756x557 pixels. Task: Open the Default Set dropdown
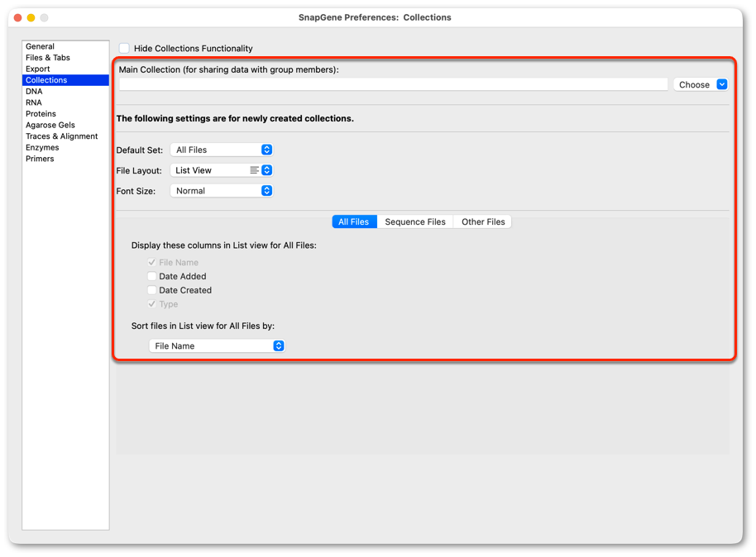tap(222, 150)
